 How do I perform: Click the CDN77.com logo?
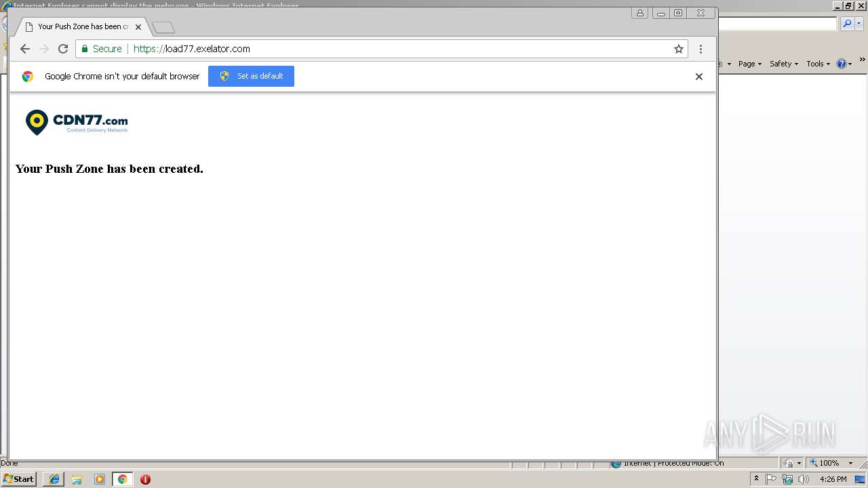76,122
